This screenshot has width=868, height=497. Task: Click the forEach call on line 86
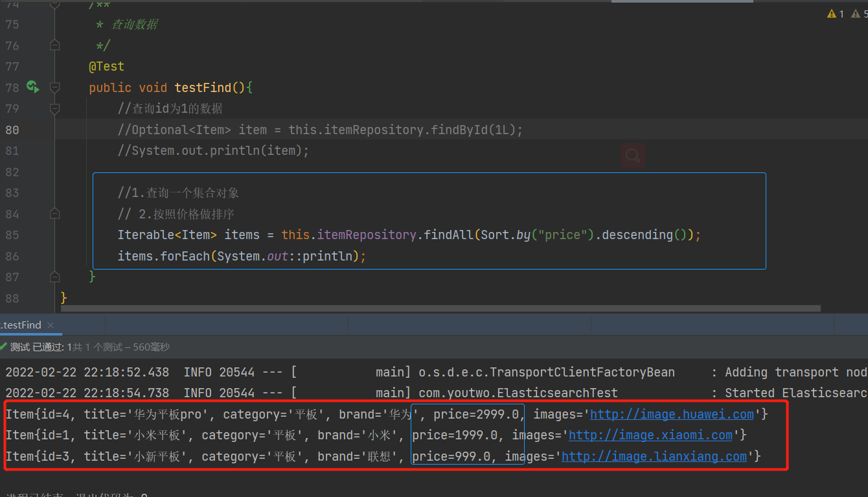tap(185, 256)
